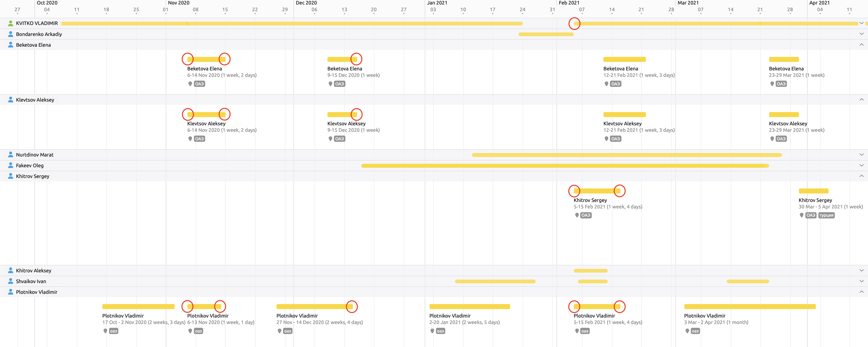Click person icon next to Shvaikov Ivan
This screenshot has height=347, width=868.
pyautogui.click(x=10, y=281)
